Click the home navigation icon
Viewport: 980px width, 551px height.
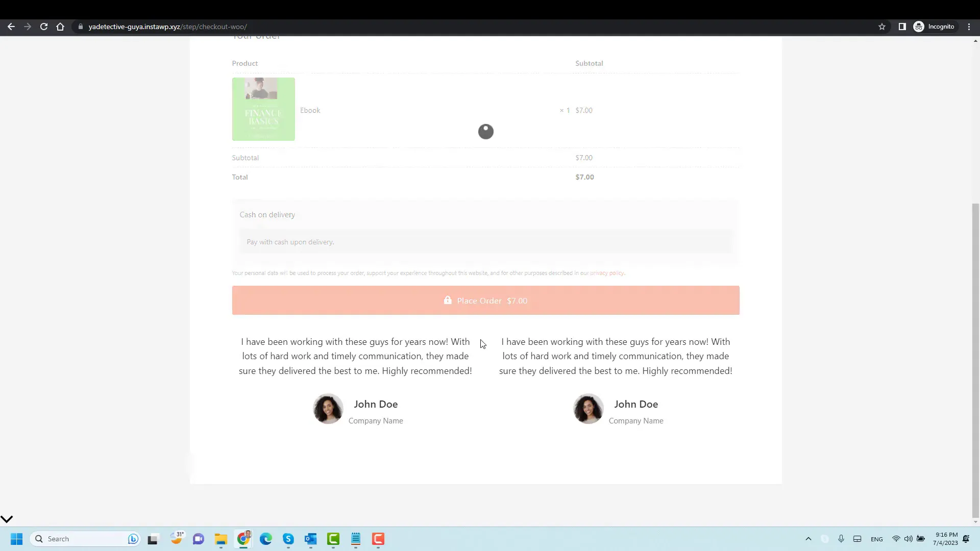[61, 26]
